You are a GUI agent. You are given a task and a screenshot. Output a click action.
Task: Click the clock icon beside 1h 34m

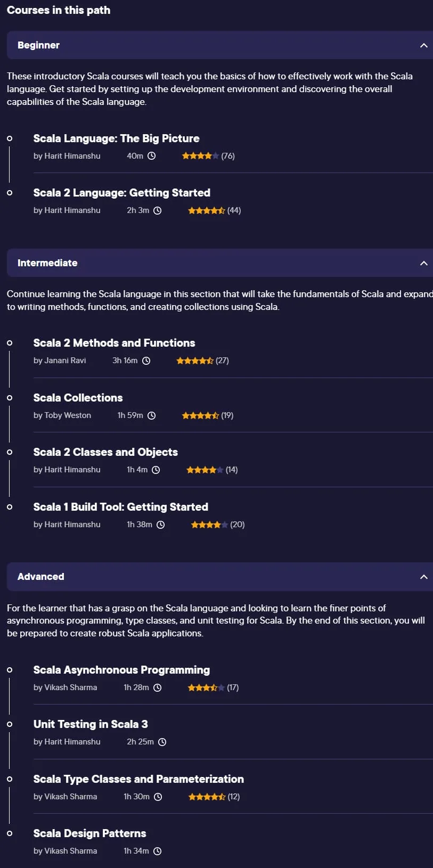157,851
